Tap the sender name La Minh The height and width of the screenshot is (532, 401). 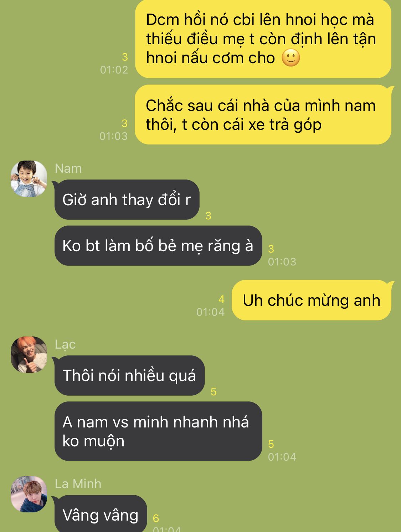click(x=78, y=483)
